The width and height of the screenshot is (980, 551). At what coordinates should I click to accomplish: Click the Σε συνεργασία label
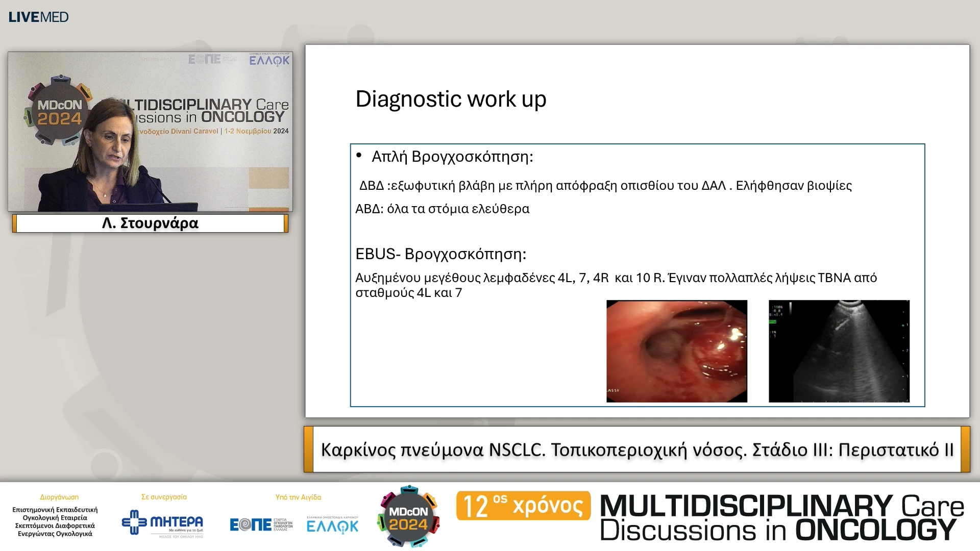click(164, 497)
